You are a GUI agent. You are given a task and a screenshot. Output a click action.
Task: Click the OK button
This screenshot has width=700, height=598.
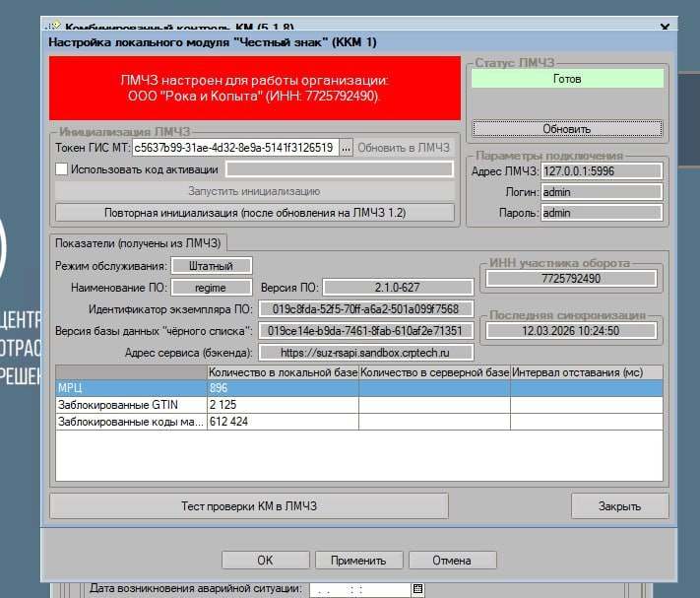click(265, 560)
